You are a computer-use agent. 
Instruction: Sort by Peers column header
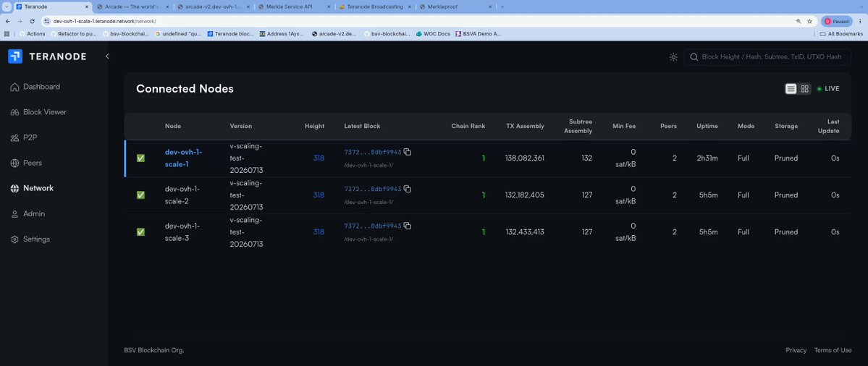point(668,126)
